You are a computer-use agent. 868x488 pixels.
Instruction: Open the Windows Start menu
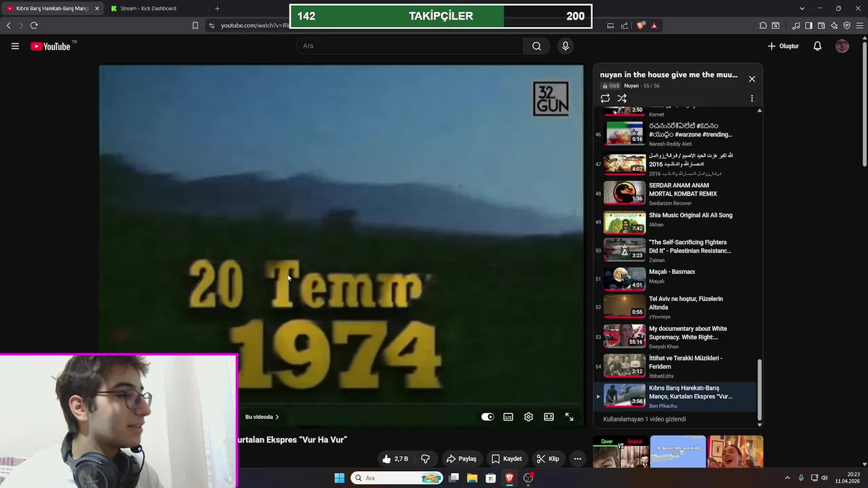click(339, 478)
